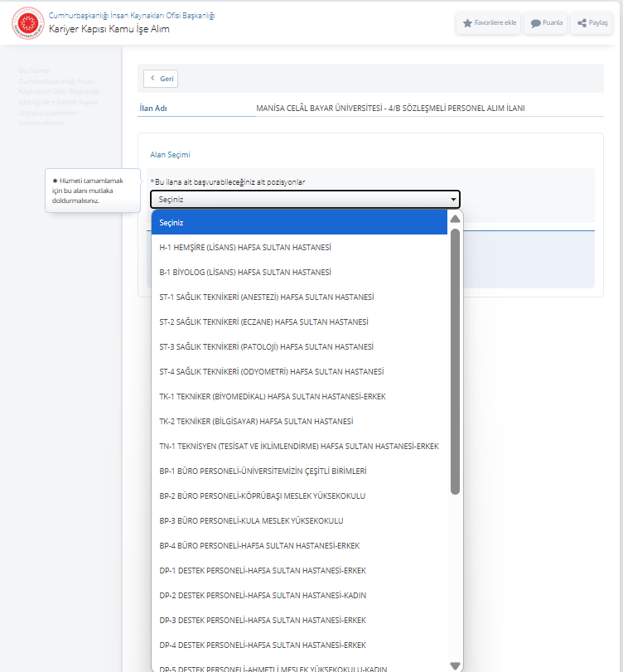
Task: Pick DP-1 DESTEK PERSONELİ option
Action: click(299, 570)
